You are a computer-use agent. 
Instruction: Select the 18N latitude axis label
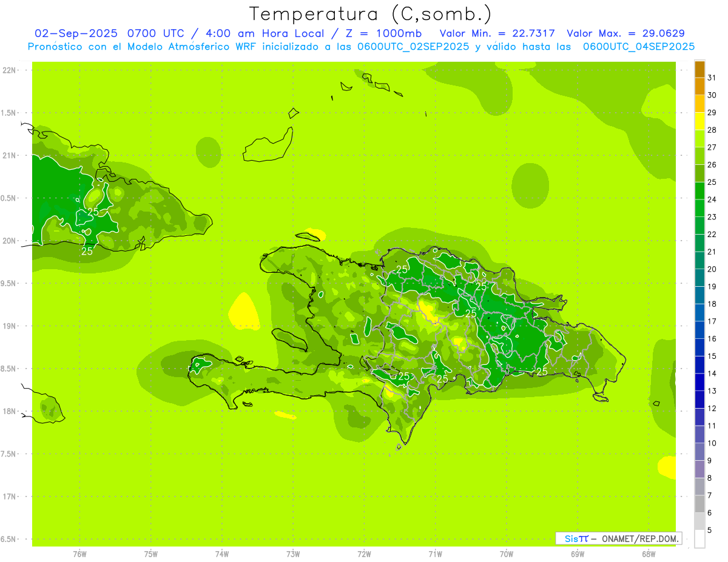(x=10, y=411)
